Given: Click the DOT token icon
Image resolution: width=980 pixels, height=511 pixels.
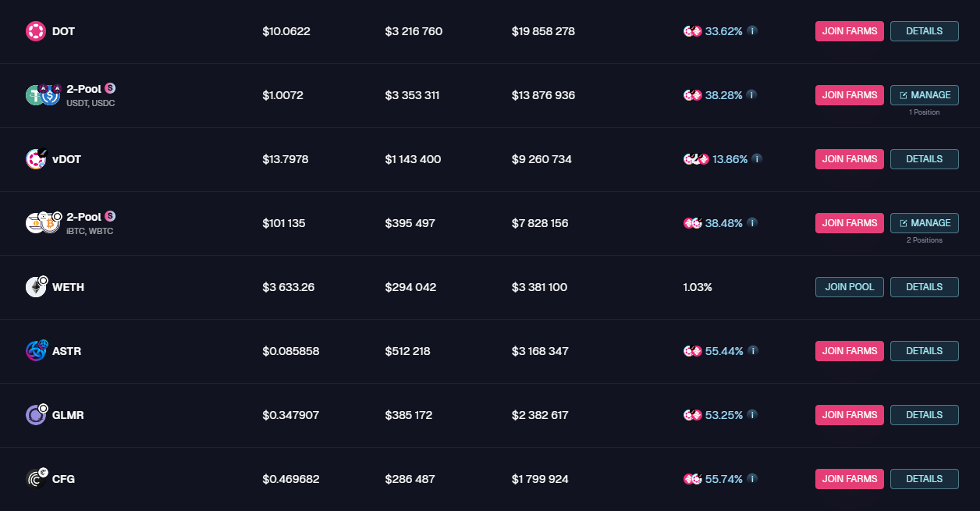Looking at the screenshot, I should coord(36,31).
